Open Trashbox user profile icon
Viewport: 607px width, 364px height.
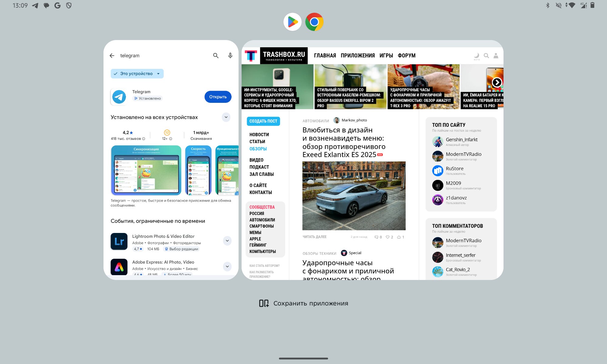496,56
